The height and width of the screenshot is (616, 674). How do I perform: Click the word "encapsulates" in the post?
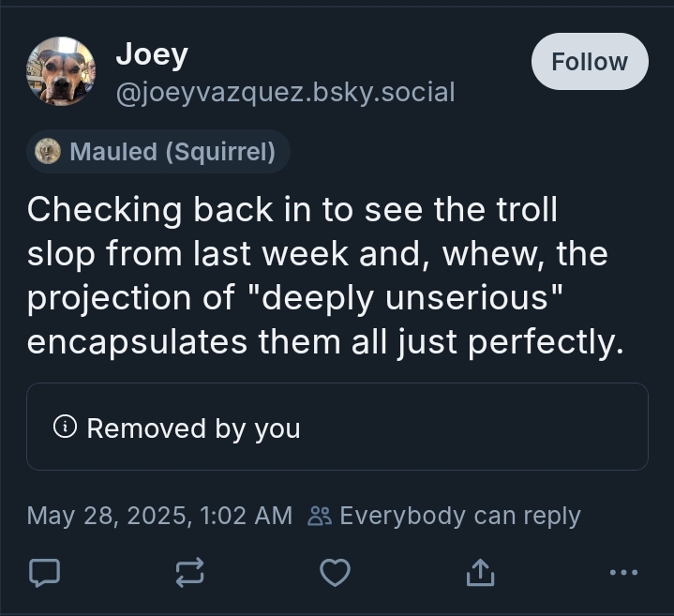[x=138, y=342]
